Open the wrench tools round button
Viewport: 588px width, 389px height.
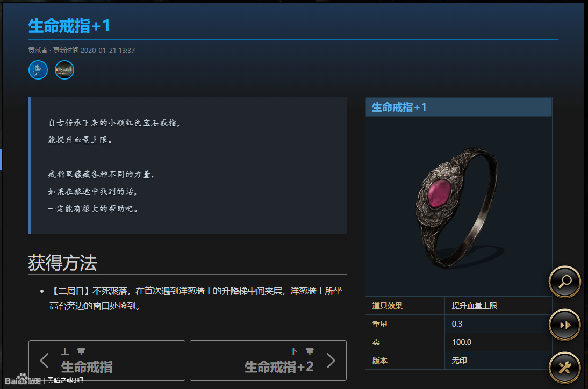[x=565, y=368]
